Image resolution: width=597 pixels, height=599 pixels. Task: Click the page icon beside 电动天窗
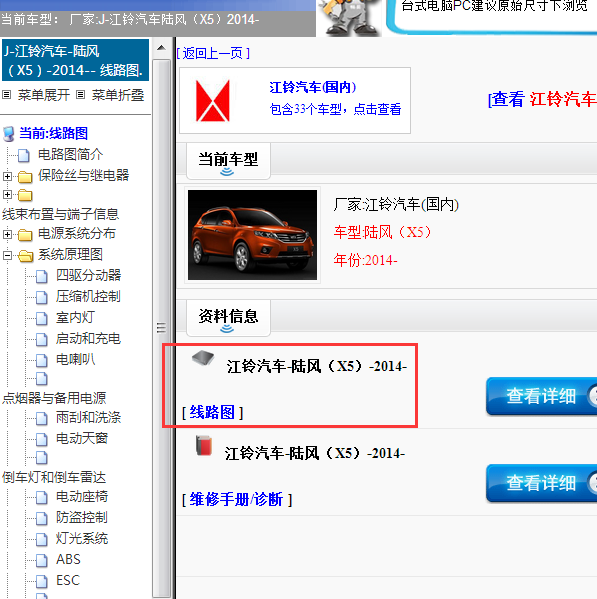(x=42, y=440)
